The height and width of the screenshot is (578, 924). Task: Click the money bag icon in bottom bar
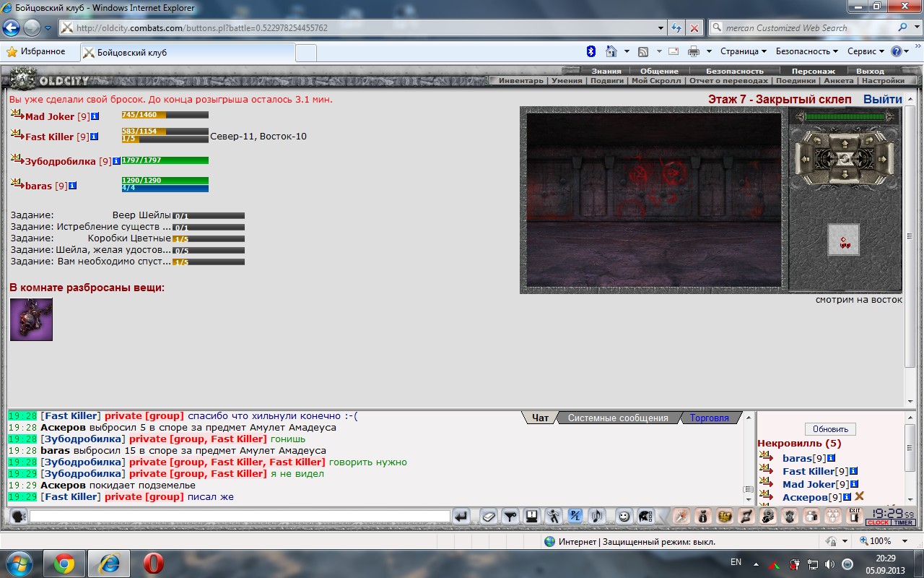pos(703,517)
